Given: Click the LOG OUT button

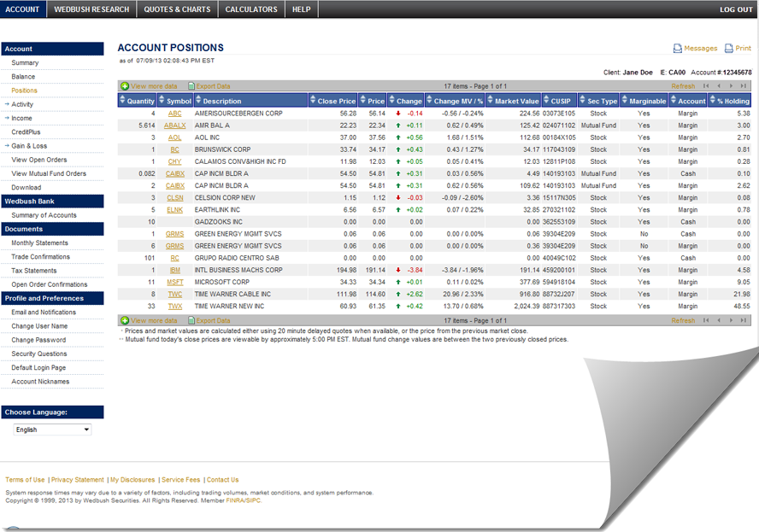Looking at the screenshot, I should (x=735, y=9).
